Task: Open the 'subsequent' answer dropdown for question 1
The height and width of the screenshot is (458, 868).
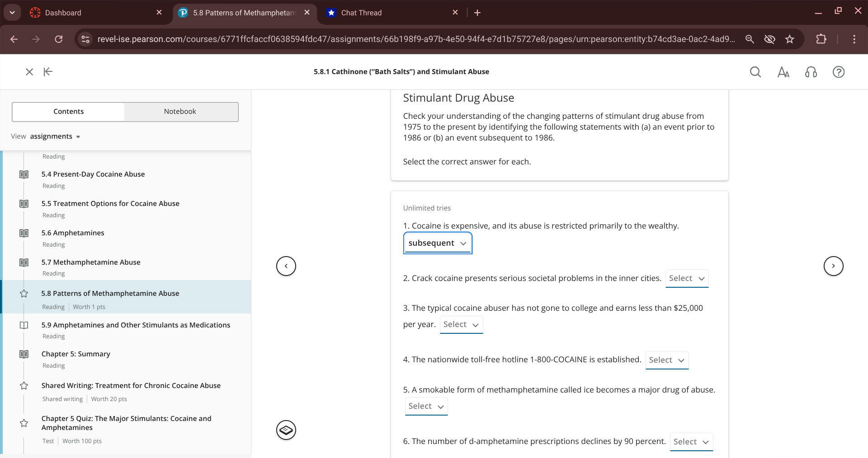Action: point(437,243)
